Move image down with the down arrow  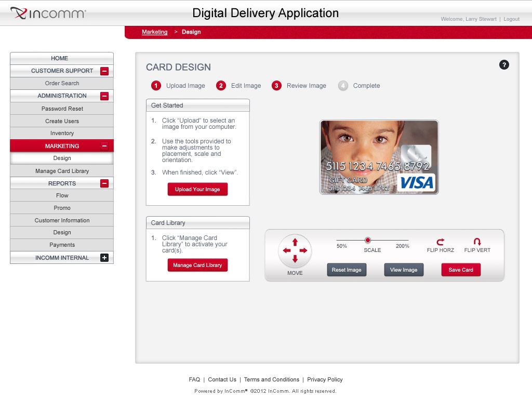(x=295, y=259)
